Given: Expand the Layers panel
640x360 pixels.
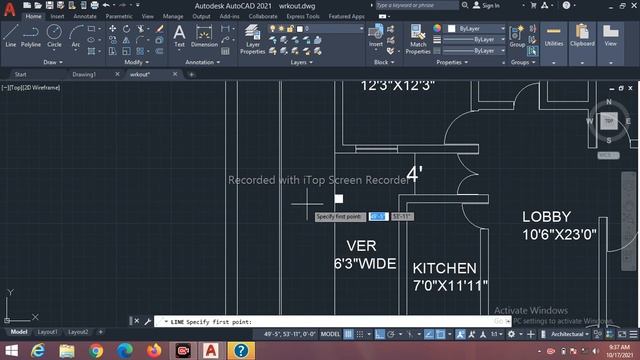Looking at the screenshot, I should click(301, 62).
